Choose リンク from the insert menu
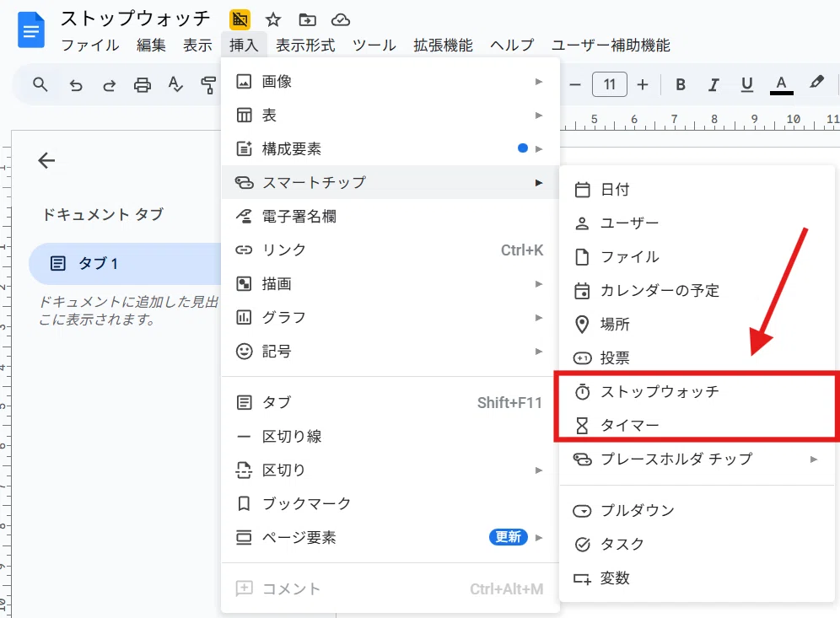Screen dimensions: 840x618 click(390, 250)
